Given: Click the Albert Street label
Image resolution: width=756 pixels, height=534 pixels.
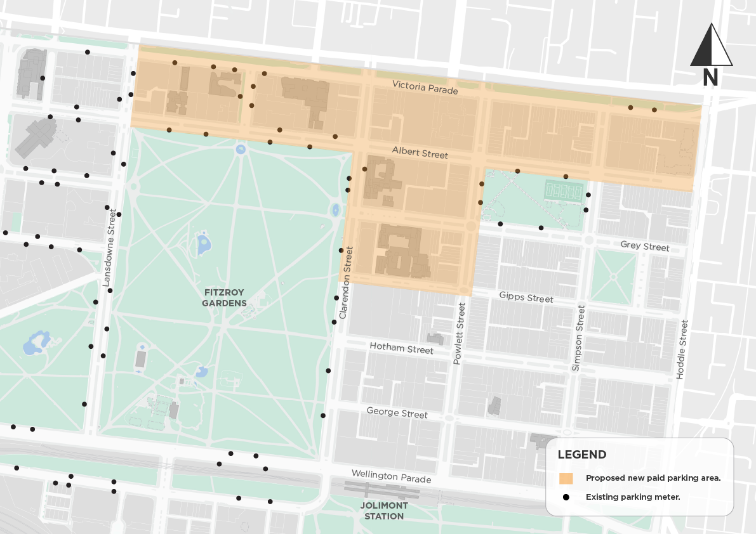Looking at the screenshot, I should point(420,153).
